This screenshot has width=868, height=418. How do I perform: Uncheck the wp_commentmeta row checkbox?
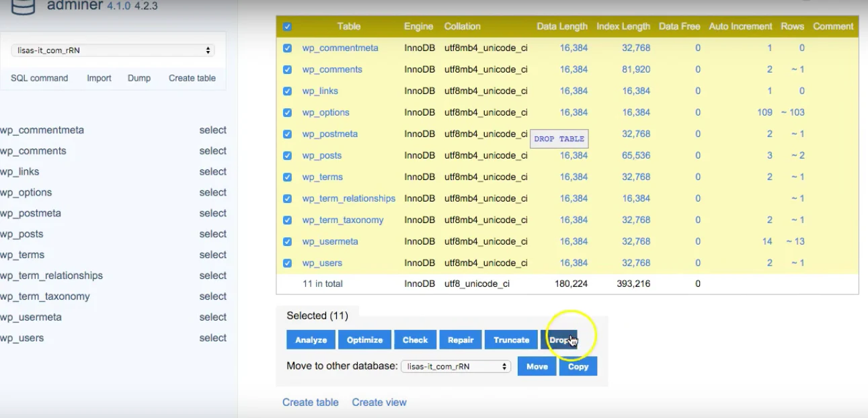click(287, 48)
